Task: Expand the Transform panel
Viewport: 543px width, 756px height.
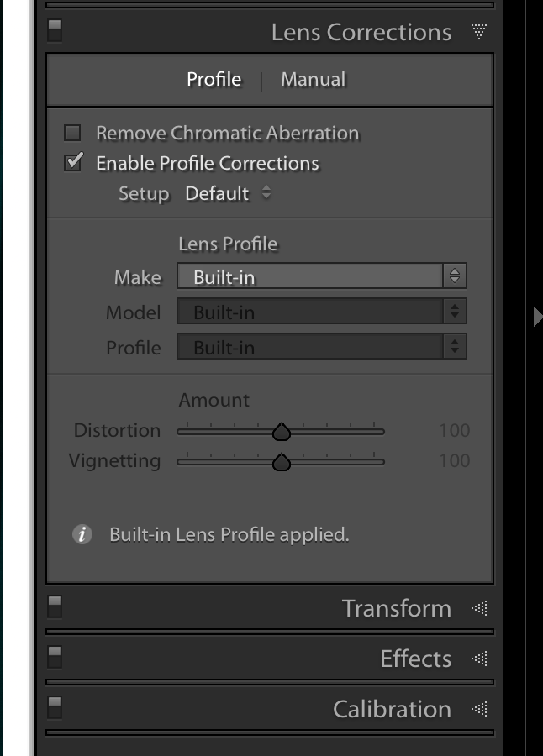Action: tap(479, 608)
